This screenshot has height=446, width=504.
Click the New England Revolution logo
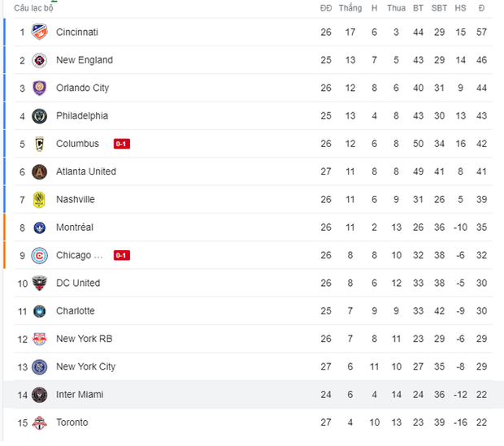pos(39,60)
